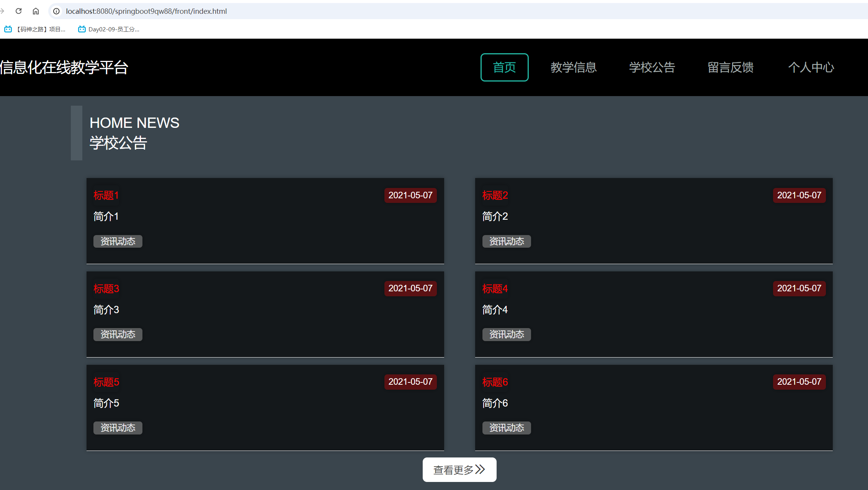Screen dimensions: 868x490
Task: Open the bookmark Day02-09-员工分
Action: [x=108, y=29]
